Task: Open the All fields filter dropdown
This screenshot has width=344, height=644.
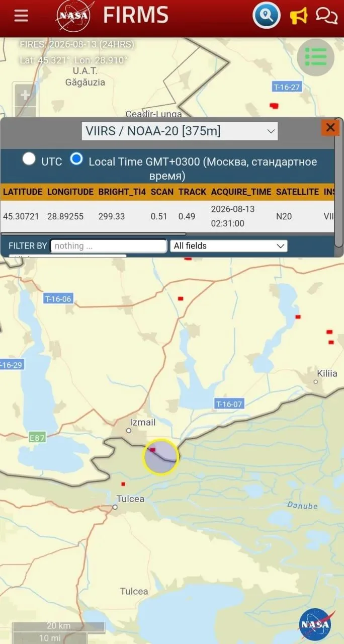Action: point(229,246)
